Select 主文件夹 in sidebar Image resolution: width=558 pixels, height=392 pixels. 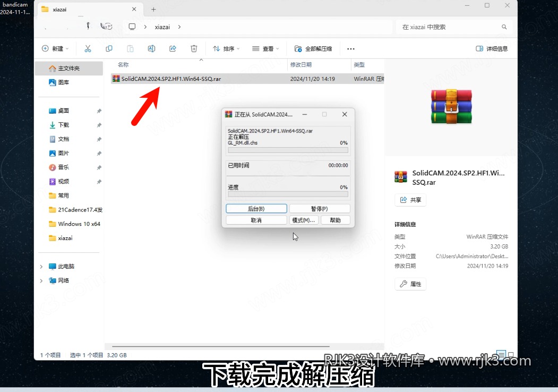[69, 69]
